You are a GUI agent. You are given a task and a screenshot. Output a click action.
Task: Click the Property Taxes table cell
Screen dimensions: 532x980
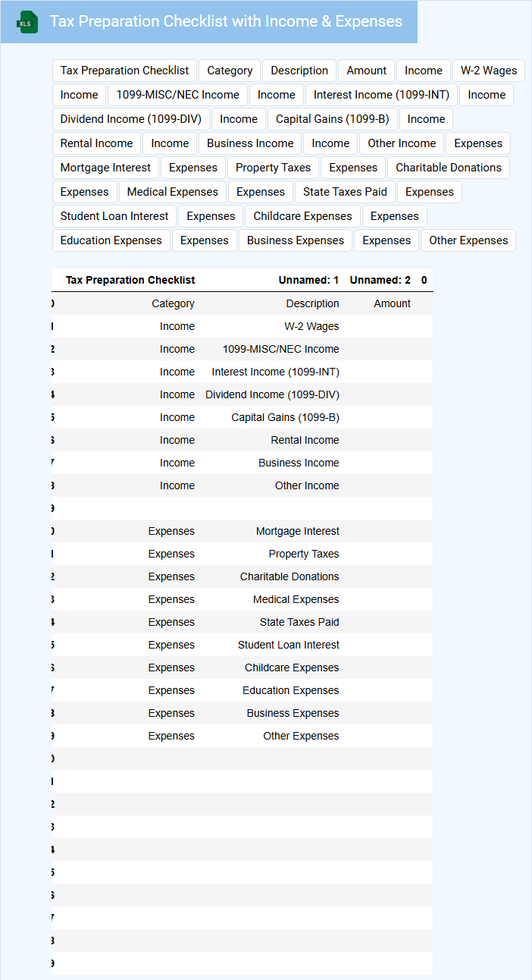[303, 554]
